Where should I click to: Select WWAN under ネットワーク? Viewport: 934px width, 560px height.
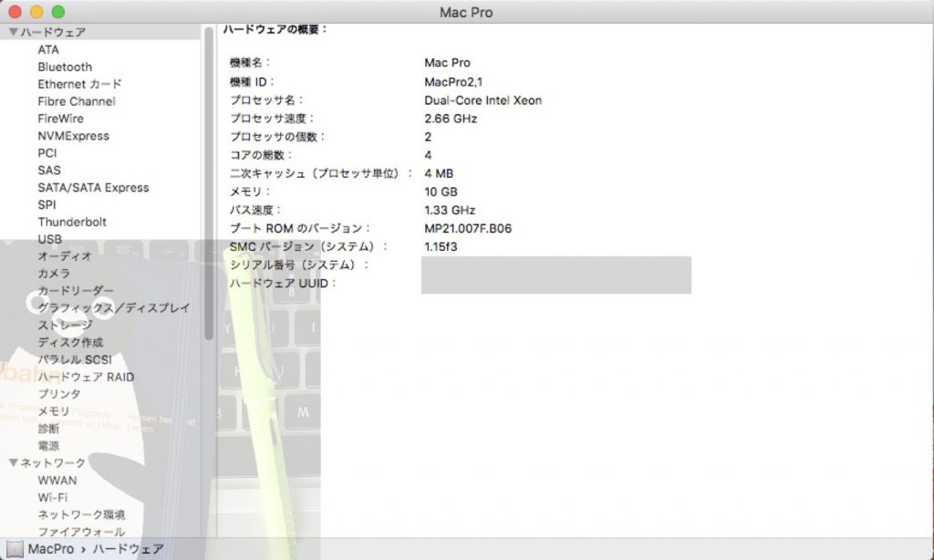tap(57, 480)
